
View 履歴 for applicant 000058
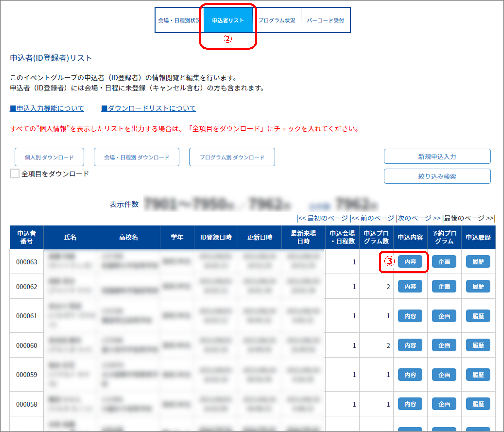tap(478, 404)
